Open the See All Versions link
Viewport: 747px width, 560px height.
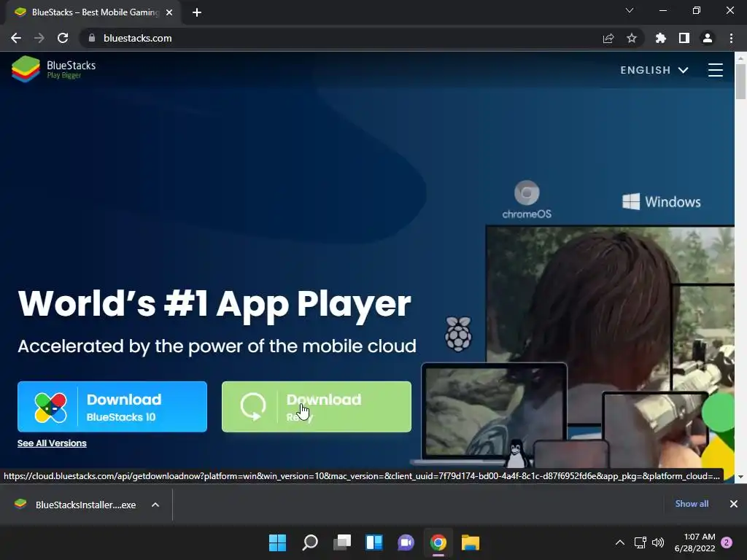[x=52, y=443]
